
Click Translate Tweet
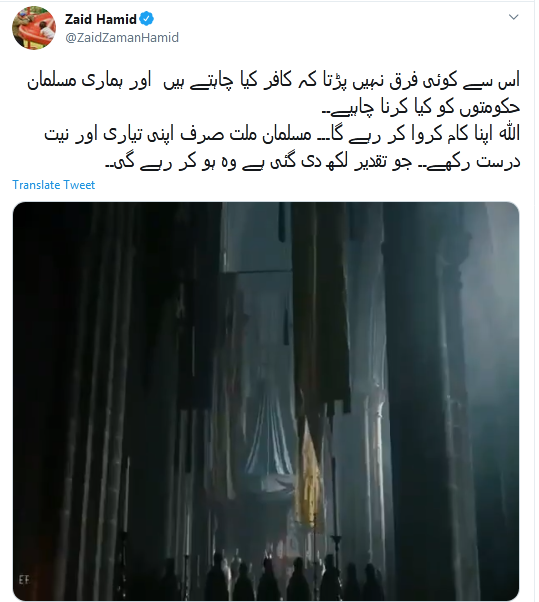(x=53, y=185)
